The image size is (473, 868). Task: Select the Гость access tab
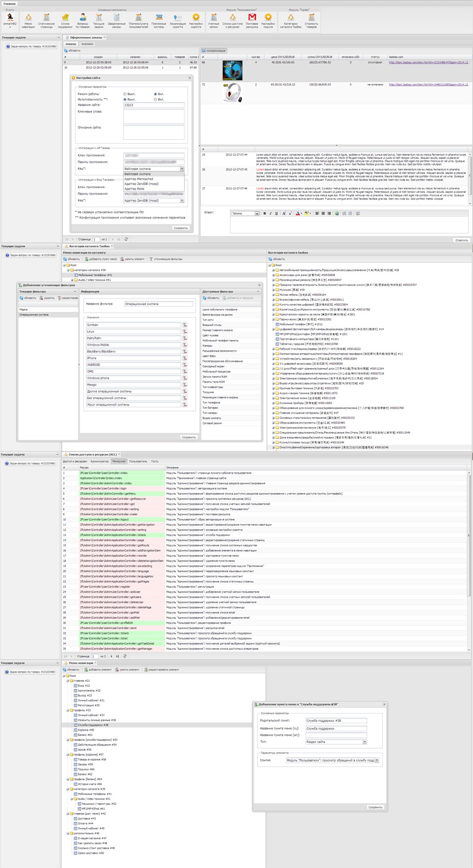click(155, 461)
